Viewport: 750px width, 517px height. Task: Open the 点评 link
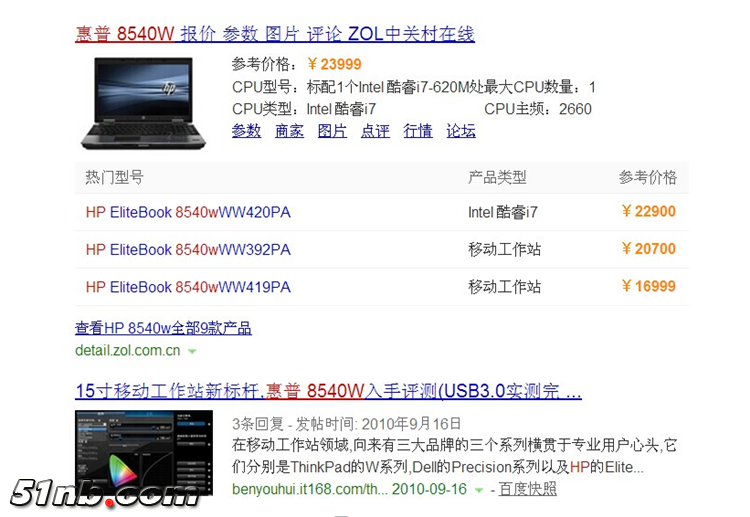[x=375, y=131]
